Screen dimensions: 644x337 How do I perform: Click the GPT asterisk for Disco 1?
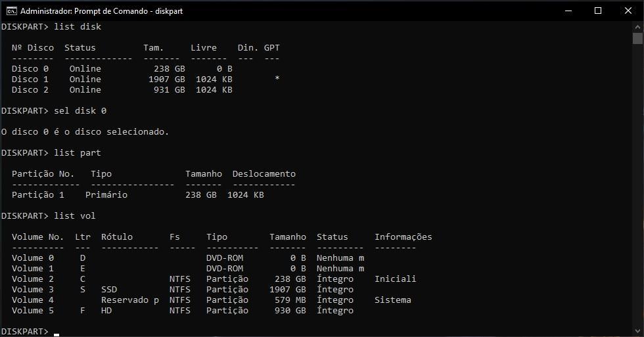point(277,78)
